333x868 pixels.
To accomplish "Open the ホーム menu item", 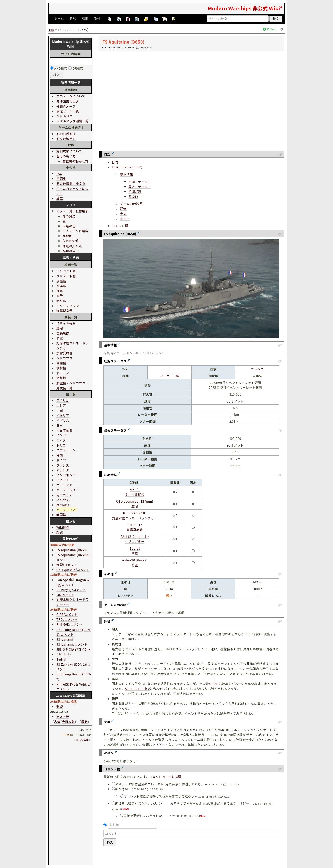I will point(59,19).
